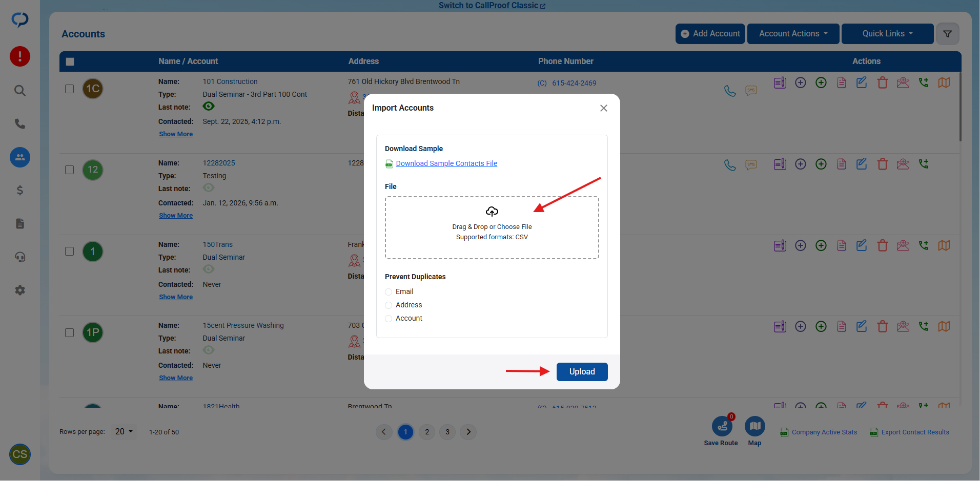The width and height of the screenshot is (980, 481).
Task: Click trash icon in 12282025 row
Action: [883, 164]
